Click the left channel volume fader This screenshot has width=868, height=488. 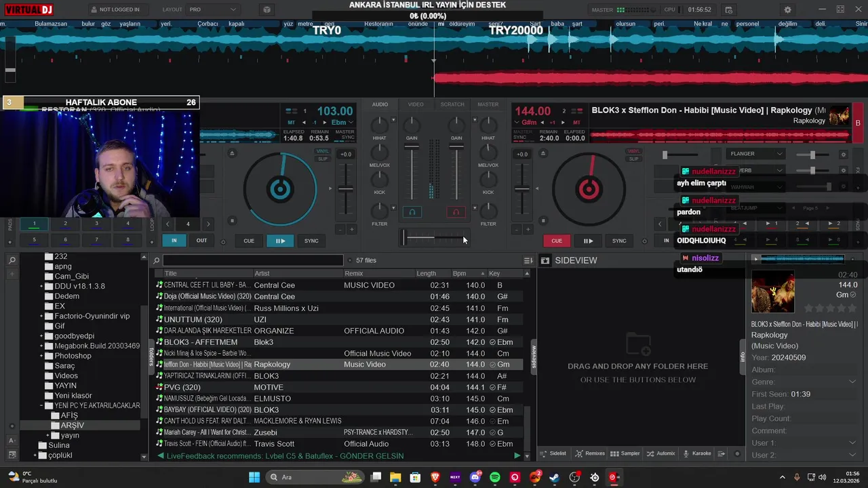pos(412,147)
